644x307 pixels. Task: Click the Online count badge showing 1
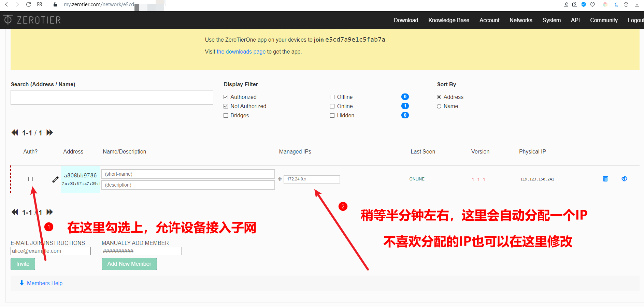point(405,106)
